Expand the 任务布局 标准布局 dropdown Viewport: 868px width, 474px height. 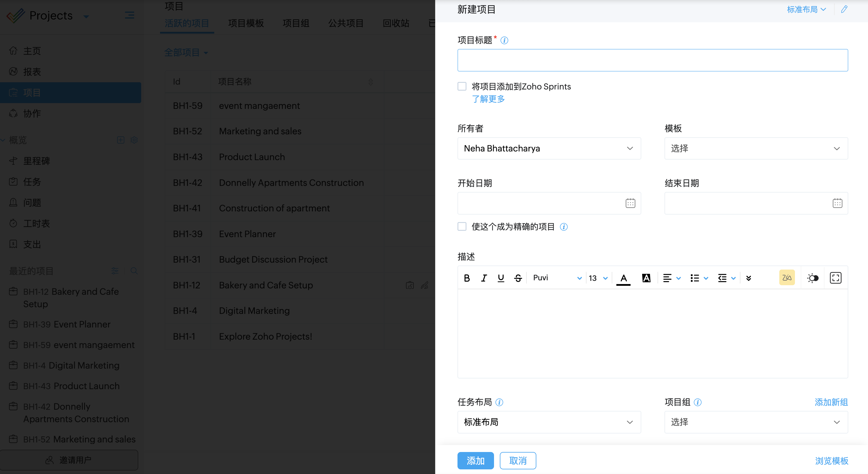(x=549, y=422)
